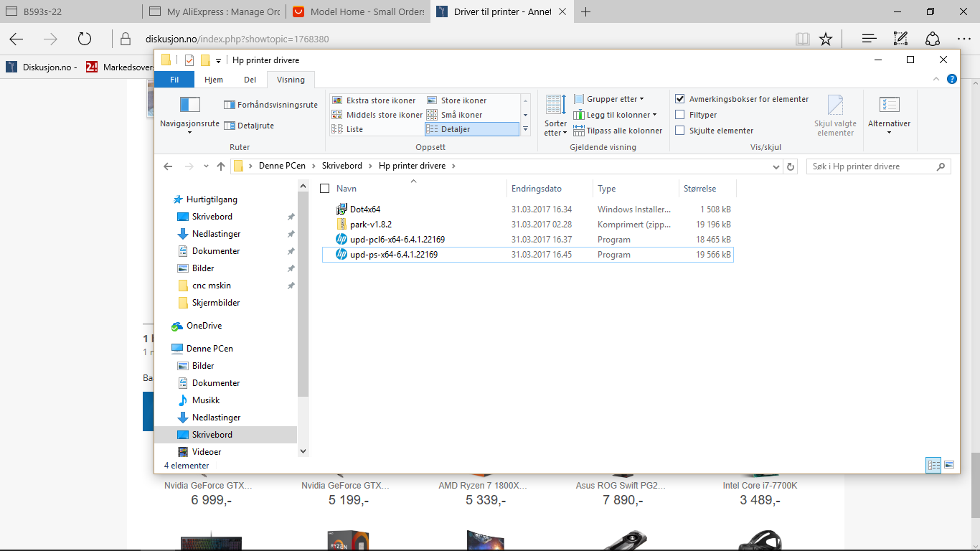Open recent locations dropdown
This screenshot has height=551, width=980.
click(x=205, y=166)
